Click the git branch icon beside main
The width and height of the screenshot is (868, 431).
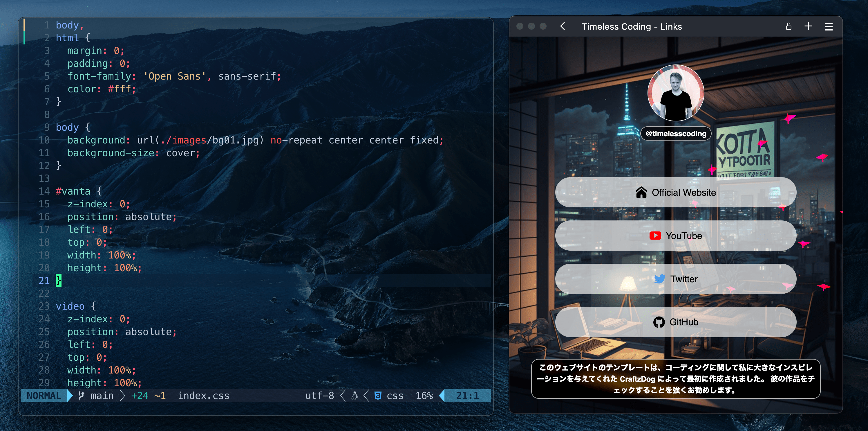81,395
